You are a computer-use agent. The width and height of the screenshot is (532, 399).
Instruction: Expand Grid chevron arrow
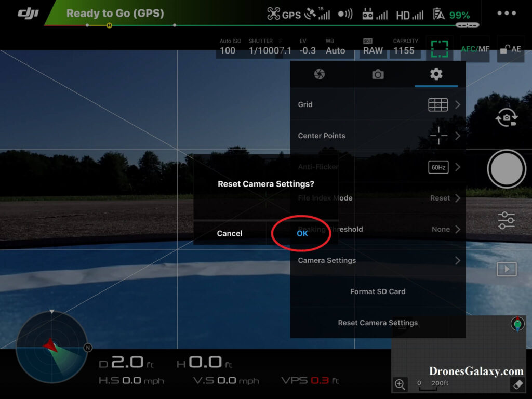pos(458,104)
